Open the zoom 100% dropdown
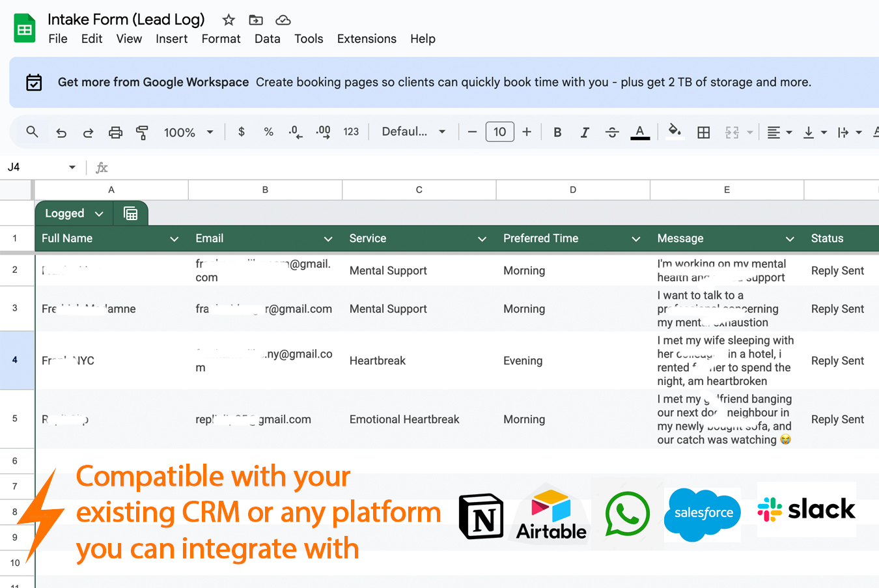879x588 pixels. [188, 132]
